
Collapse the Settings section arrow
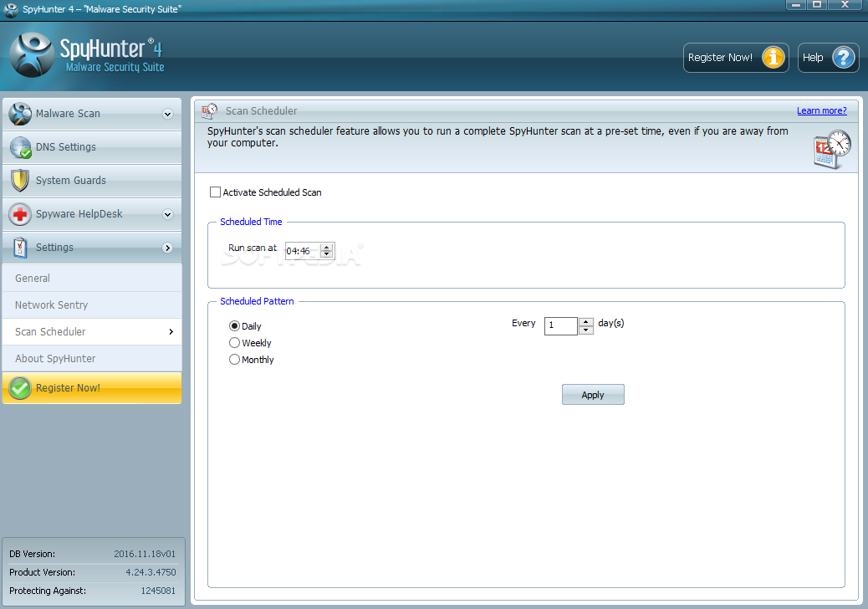168,248
